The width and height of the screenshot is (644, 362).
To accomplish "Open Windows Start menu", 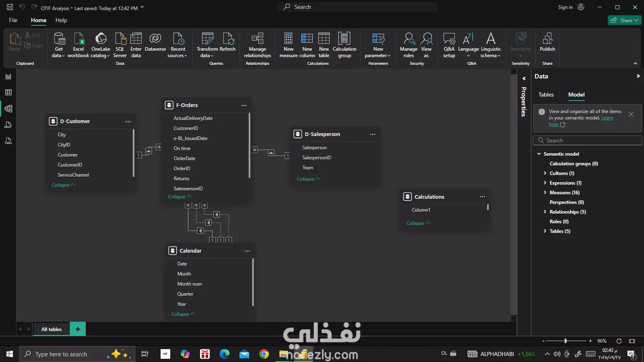I will (10, 354).
